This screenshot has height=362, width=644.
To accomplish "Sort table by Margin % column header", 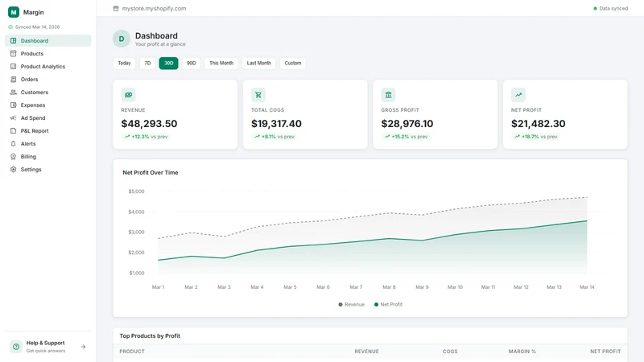I will [522, 352].
